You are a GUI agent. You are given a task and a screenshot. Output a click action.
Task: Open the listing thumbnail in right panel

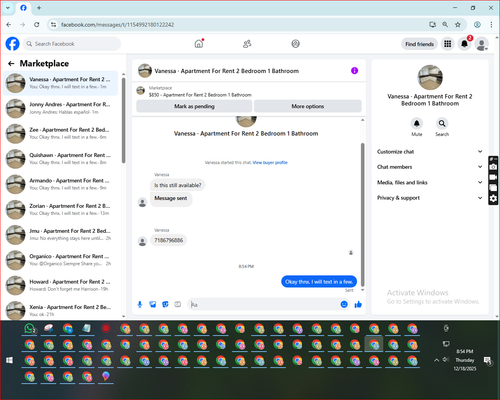tap(430, 77)
